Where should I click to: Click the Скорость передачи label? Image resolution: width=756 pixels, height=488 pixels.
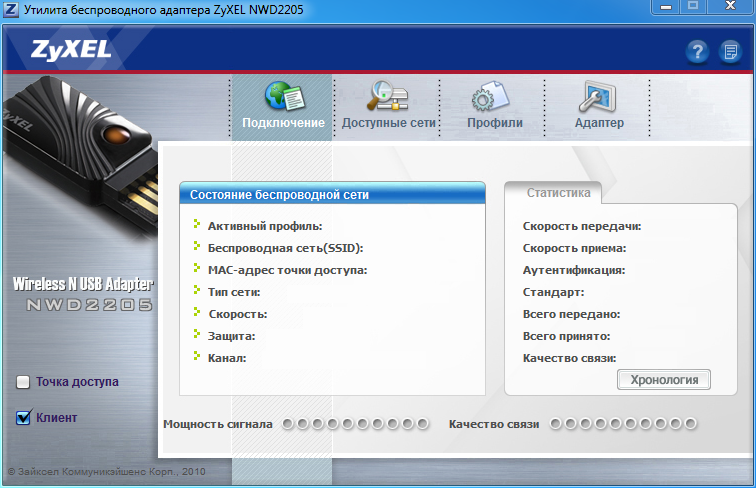[x=582, y=226]
